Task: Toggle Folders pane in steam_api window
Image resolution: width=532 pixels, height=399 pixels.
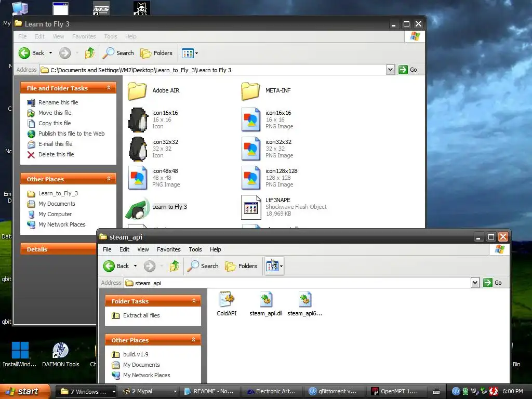Action: point(241,266)
